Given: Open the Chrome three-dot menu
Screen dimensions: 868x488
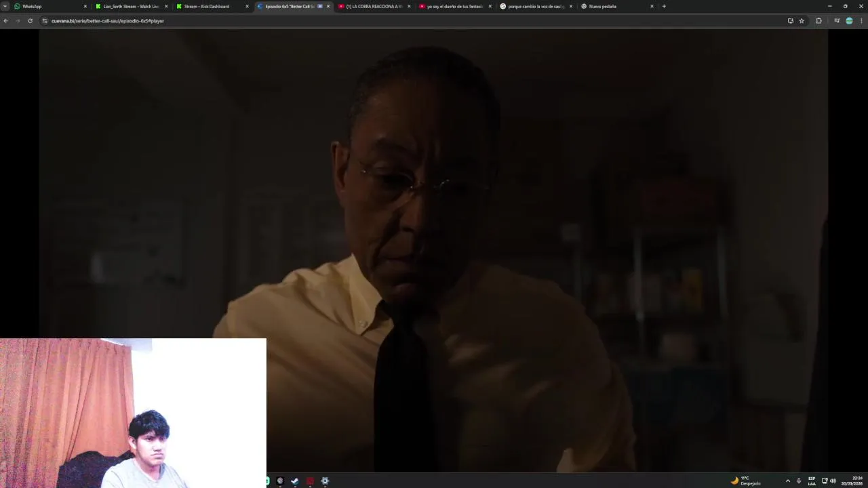Looking at the screenshot, I should click(x=861, y=21).
